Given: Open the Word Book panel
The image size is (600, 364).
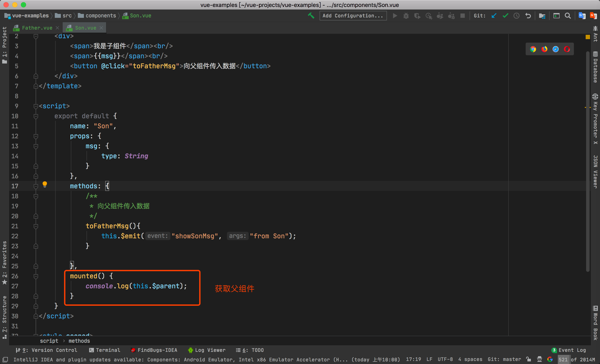Looking at the screenshot, I should click(x=595, y=323).
